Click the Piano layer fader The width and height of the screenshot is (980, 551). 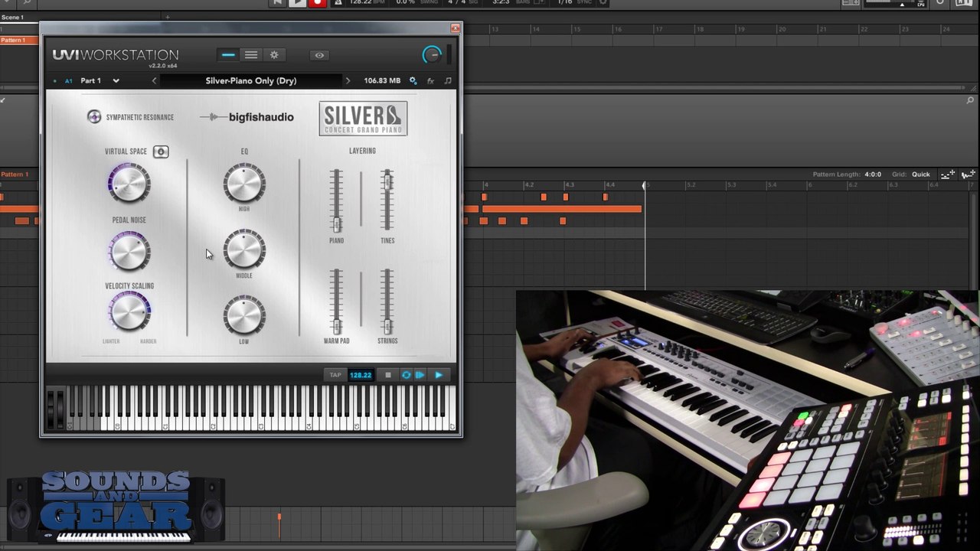pos(336,223)
